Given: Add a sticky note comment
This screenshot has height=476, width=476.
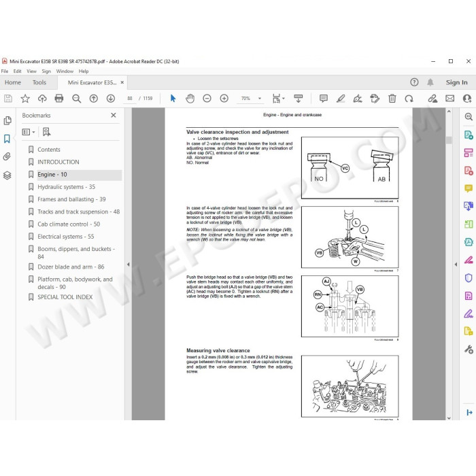Looking at the screenshot, I should (324, 99).
